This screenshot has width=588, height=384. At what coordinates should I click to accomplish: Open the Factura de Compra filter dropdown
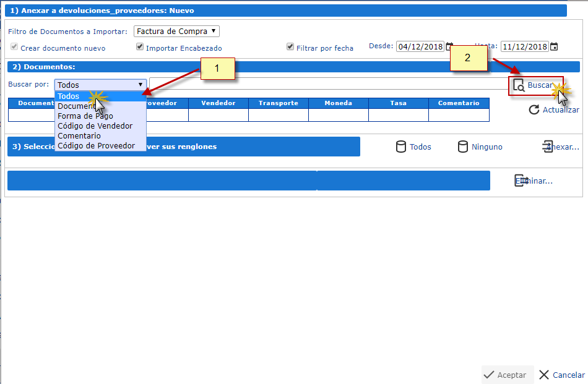[176, 31]
